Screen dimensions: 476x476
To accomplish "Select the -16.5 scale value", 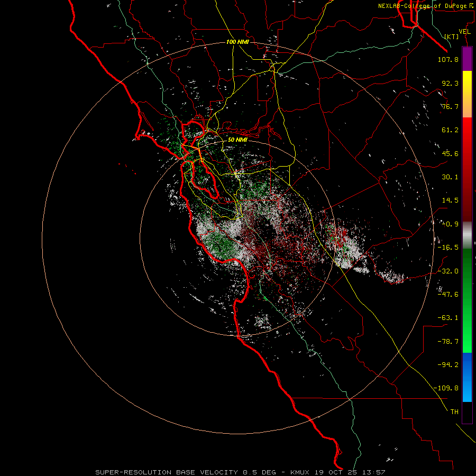I will click(448, 248).
